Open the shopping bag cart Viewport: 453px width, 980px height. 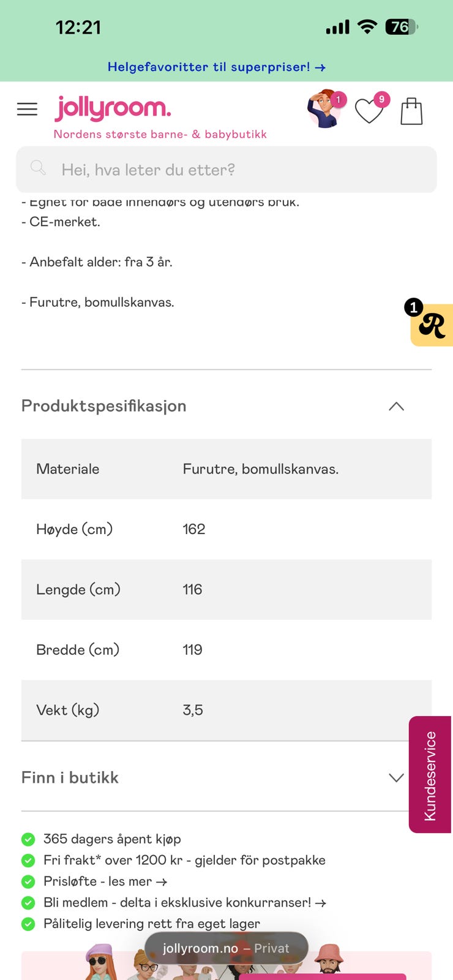(411, 111)
